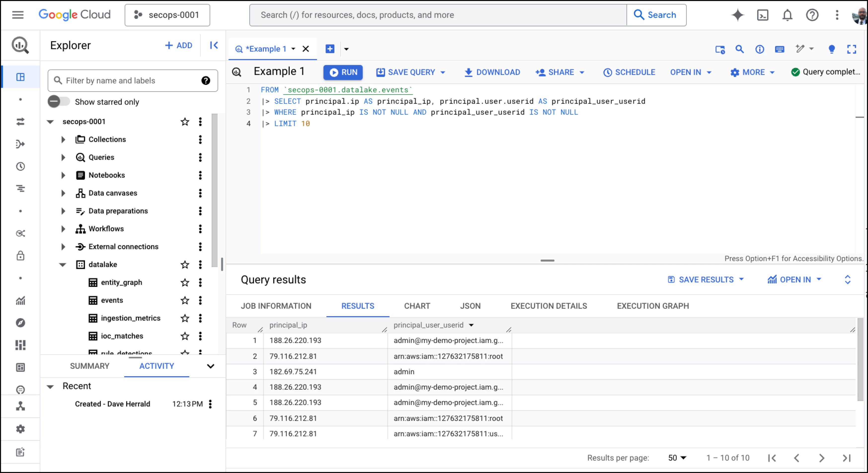Open Gemini AI sparkle assistant
The image size is (868, 473).
(737, 15)
